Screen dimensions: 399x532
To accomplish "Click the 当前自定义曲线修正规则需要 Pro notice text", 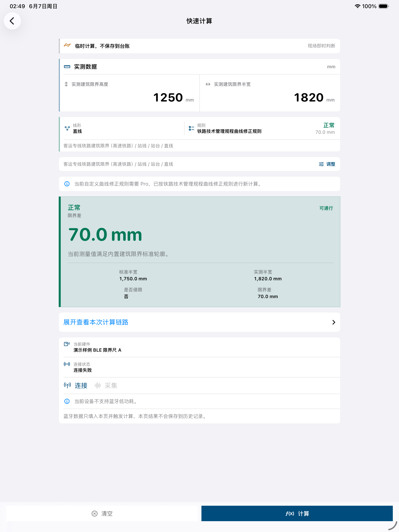I will [x=168, y=184].
